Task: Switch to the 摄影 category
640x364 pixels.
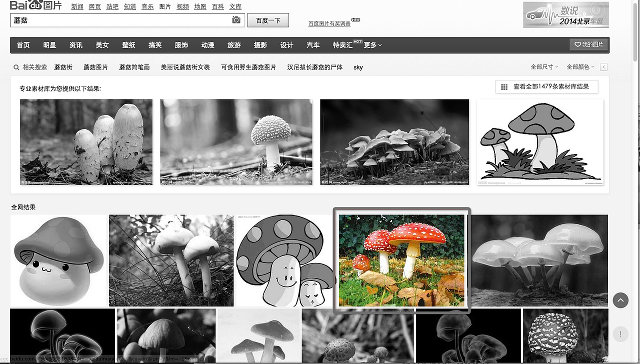Action: pyautogui.click(x=260, y=44)
